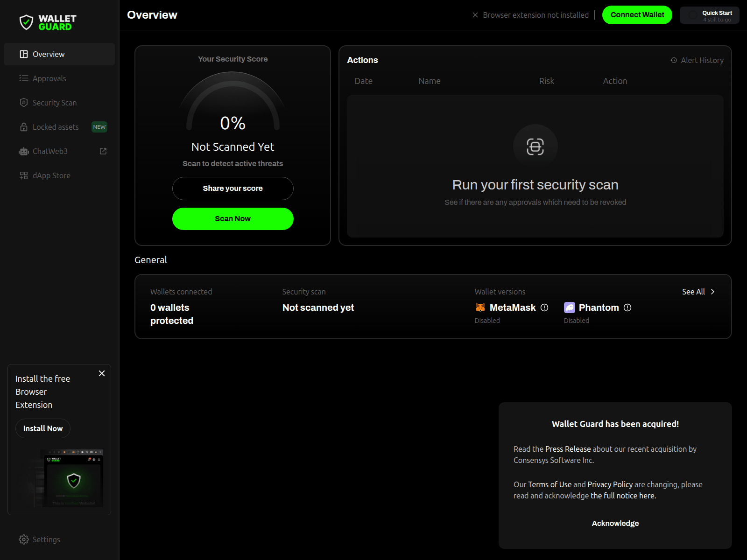This screenshot has width=747, height=560.
Task: Launch ChatWeb3 via its external link icon
Action: coord(102,151)
